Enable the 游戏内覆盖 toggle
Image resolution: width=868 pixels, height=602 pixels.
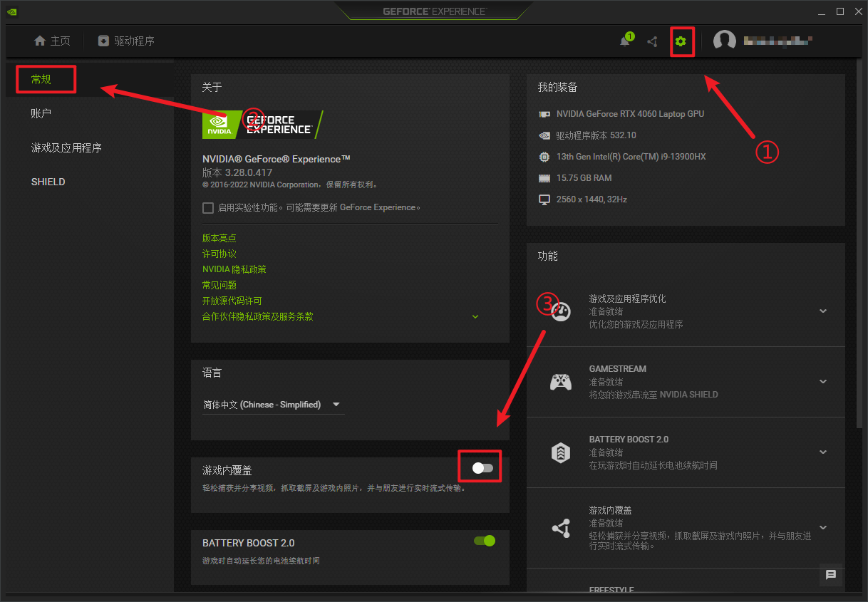coord(482,468)
